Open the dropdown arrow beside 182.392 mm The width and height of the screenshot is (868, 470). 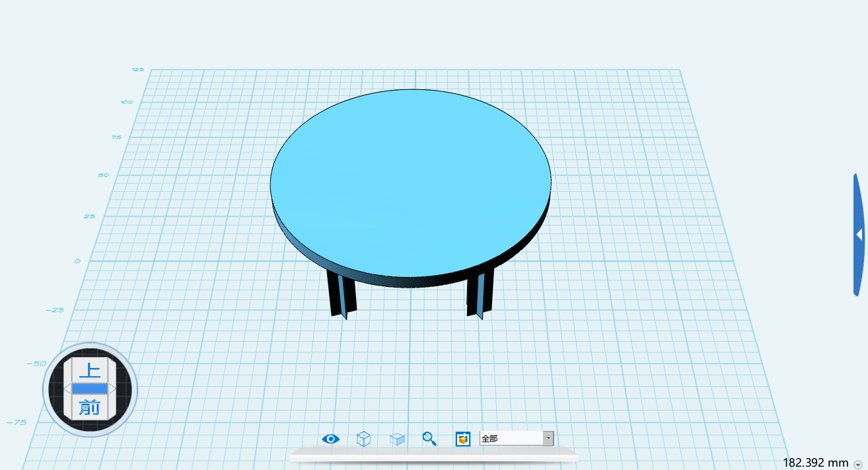point(858,464)
